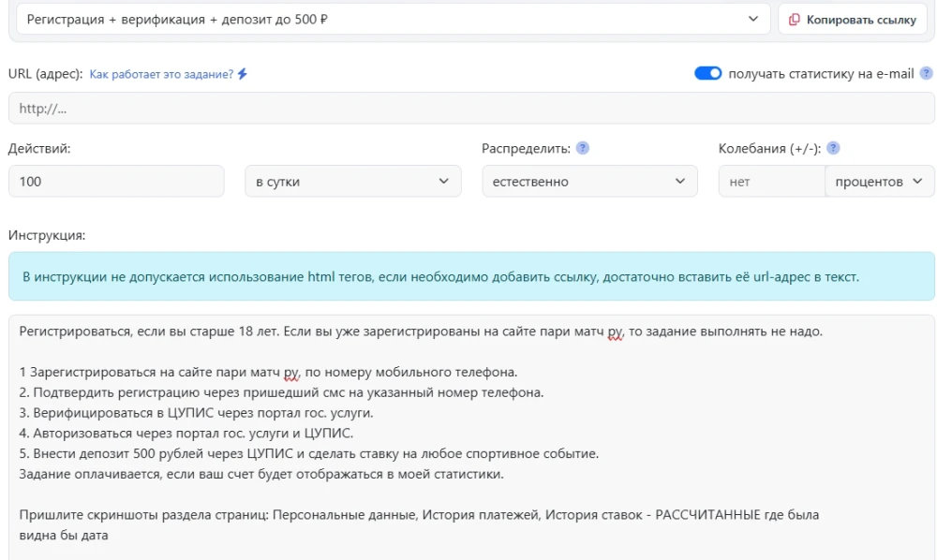Expand the в сутки period dropdown
This screenshot has height=560, width=937.
tap(352, 181)
